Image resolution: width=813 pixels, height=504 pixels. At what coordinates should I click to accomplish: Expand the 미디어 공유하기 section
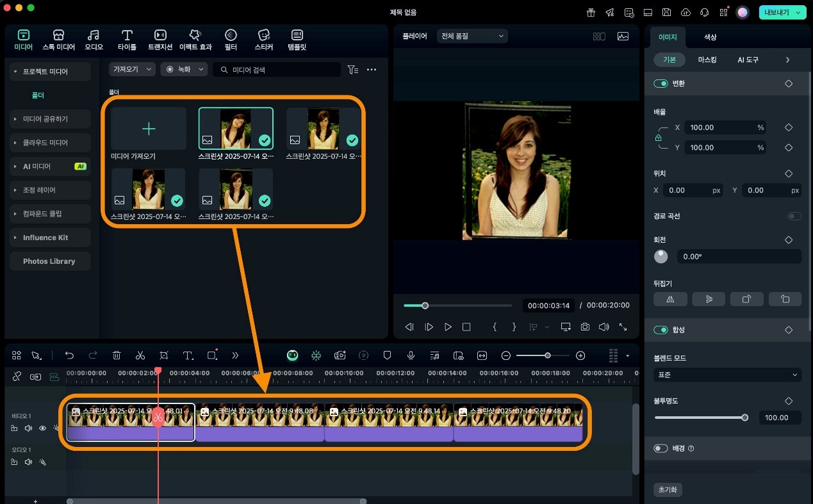[15, 119]
